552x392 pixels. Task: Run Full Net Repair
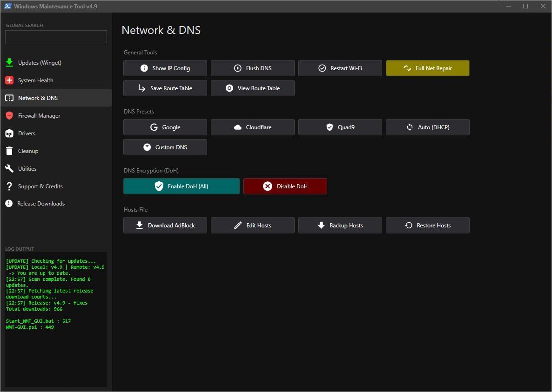click(427, 68)
